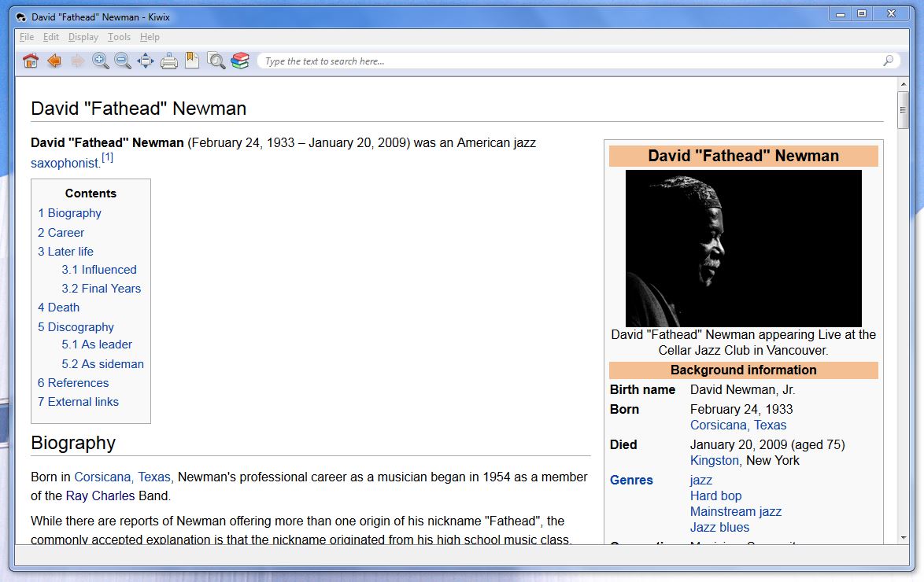Click the 'Background information' infobox header
The width and height of the screenshot is (924, 582).
tap(743, 370)
